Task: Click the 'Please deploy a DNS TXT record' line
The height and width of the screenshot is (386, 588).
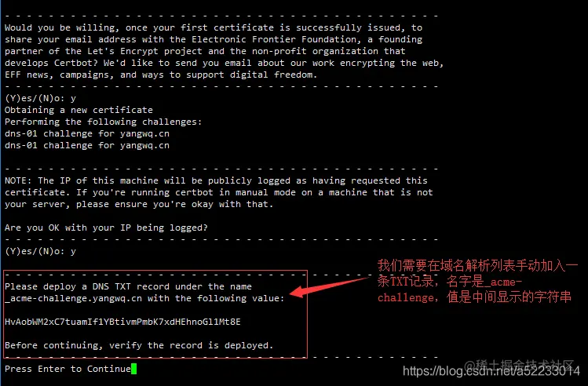Action: (x=128, y=286)
